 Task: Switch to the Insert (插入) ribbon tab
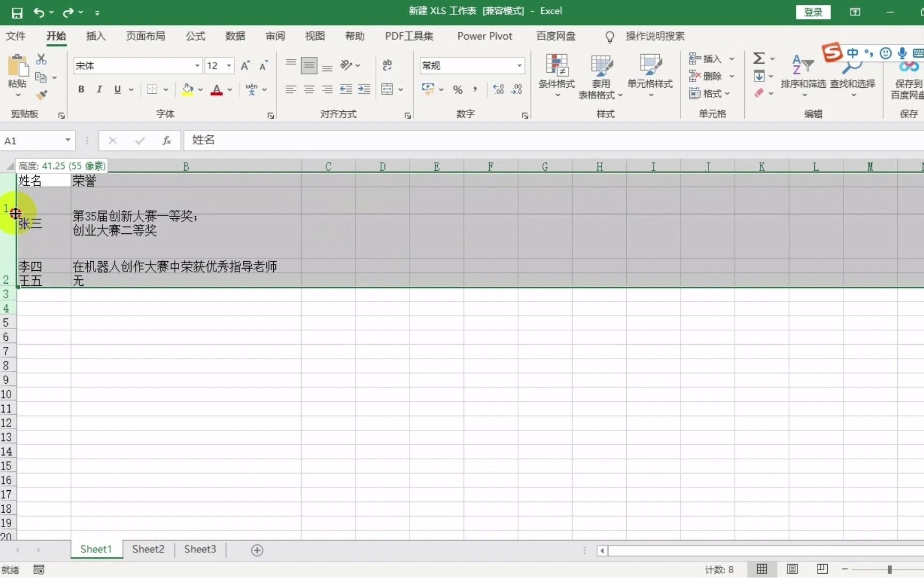click(96, 36)
